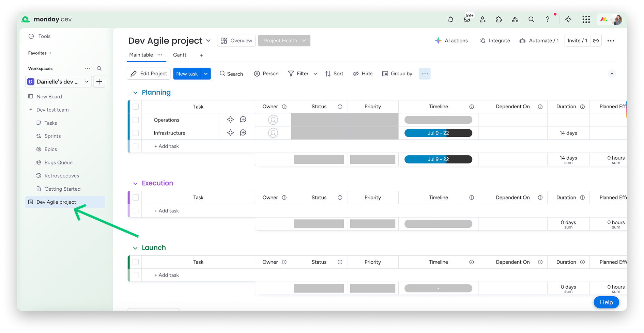The width and height of the screenshot is (644, 333).
Task: Click Add task field in Planning group
Action: [x=166, y=146]
